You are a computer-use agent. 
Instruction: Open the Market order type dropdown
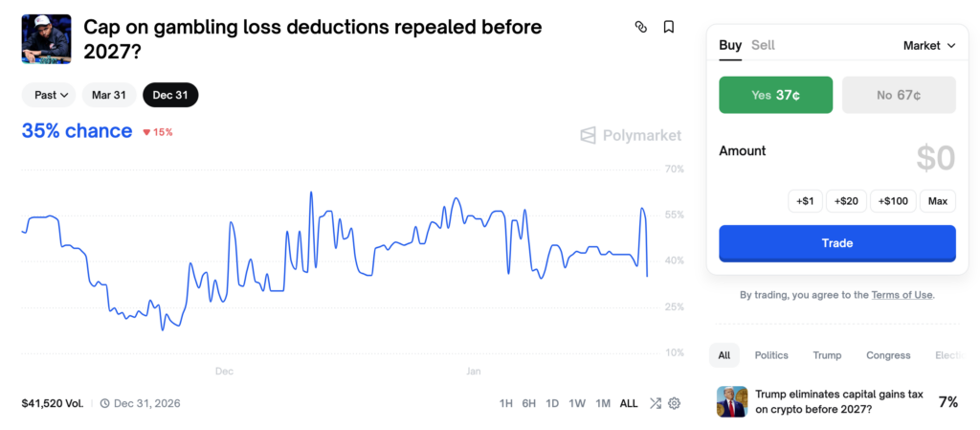(929, 45)
